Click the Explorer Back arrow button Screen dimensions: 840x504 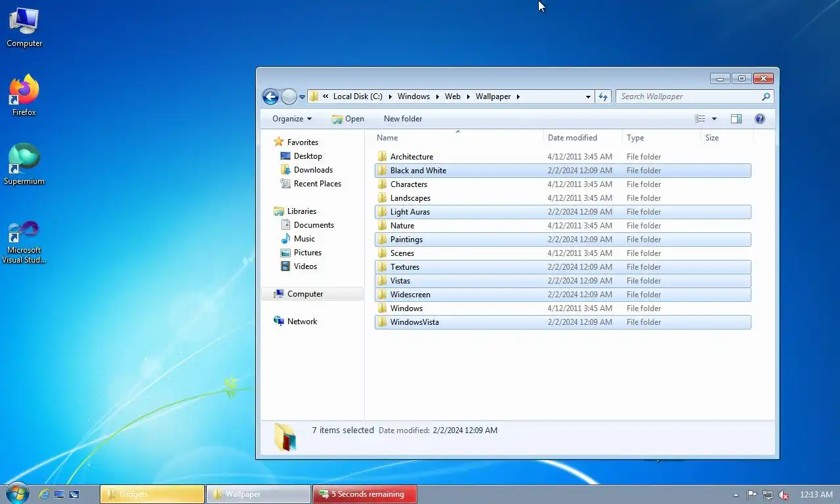270,96
